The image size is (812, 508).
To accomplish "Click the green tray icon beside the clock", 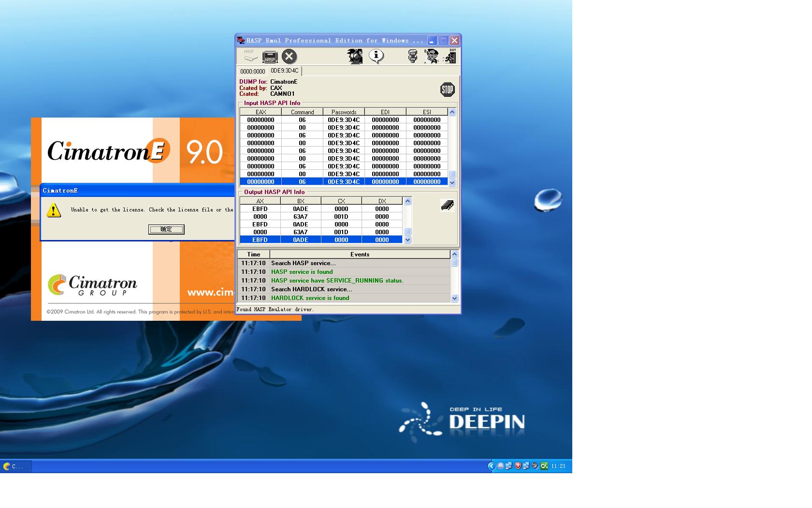I will (544, 466).
